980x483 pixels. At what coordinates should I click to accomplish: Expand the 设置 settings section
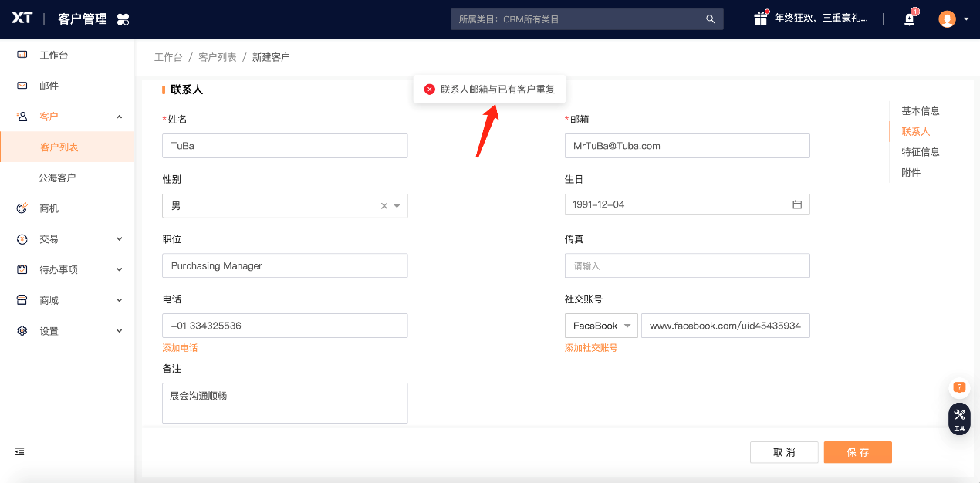[119, 330]
